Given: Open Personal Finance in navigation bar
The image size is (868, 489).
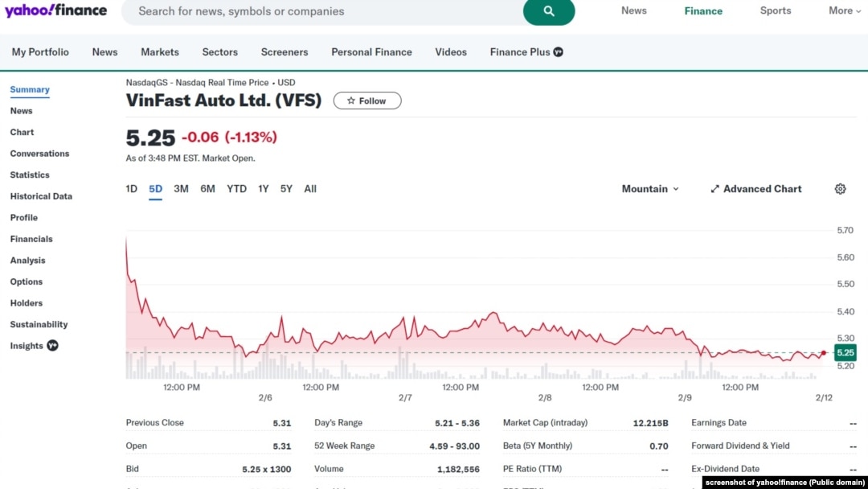Looking at the screenshot, I should [371, 52].
